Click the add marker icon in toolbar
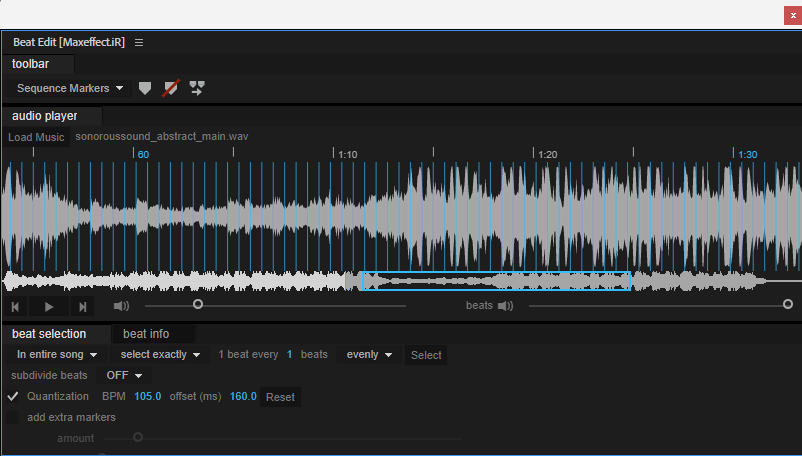 coord(145,88)
